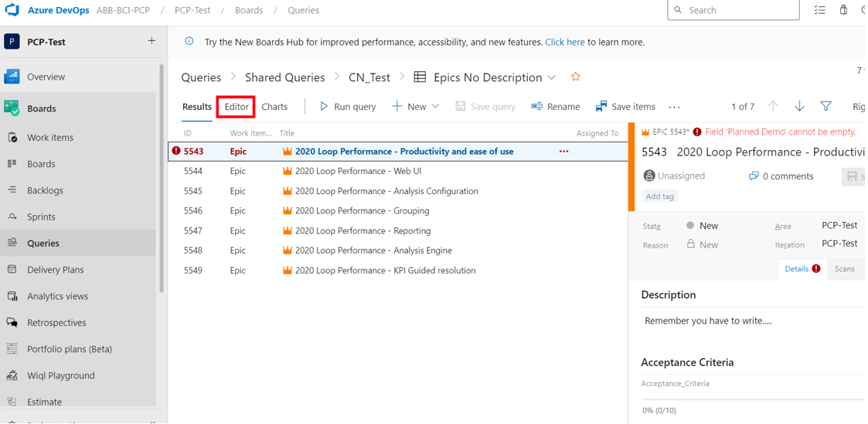Switch to the Charts tab
Image resolution: width=868 pixels, height=424 pixels.
pyautogui.click(x=274, y=107)
